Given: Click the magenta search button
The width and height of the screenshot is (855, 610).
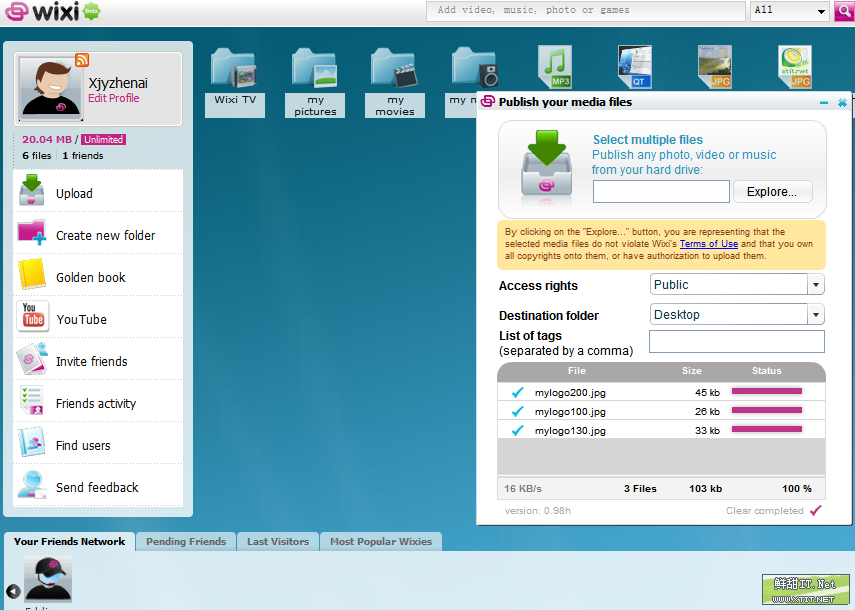Looking at the screenshot, I should pyautogui.click(x=844, y=11).
